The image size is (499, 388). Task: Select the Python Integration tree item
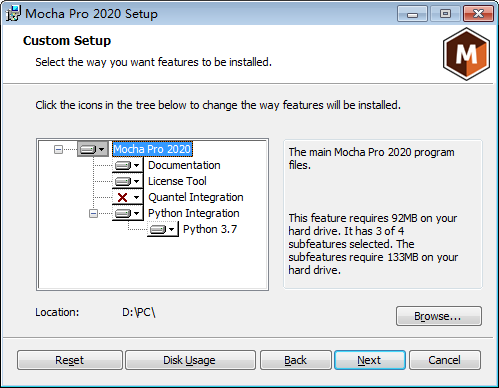[x=194, y=213]
